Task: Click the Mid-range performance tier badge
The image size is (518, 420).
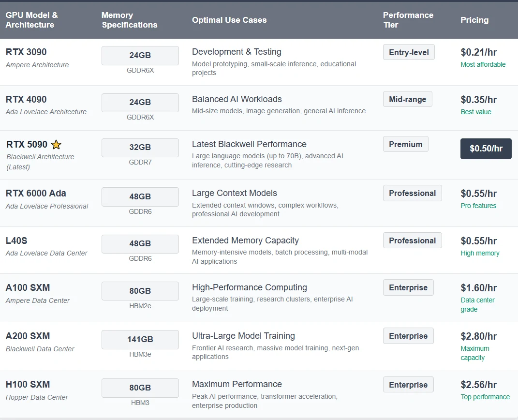Action: coord(407,99)
